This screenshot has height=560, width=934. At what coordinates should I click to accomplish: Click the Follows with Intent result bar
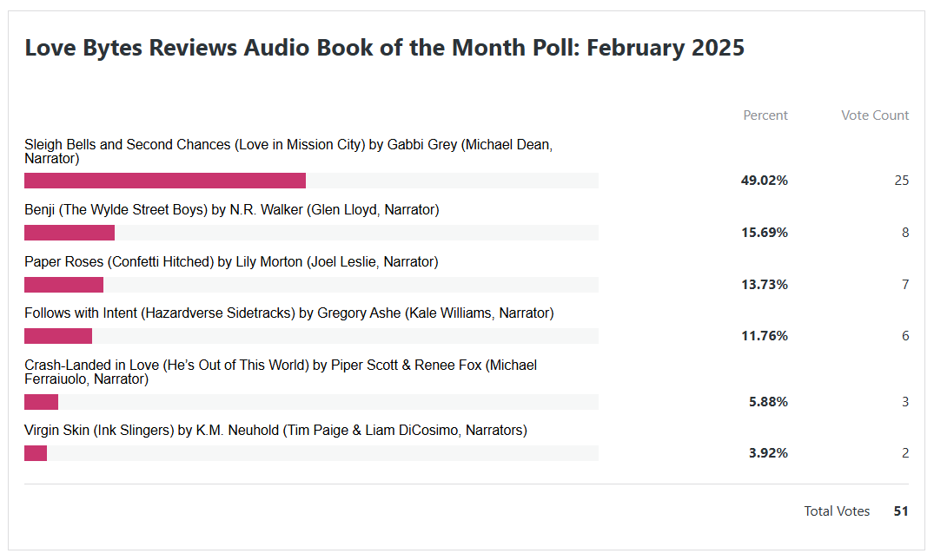pyautogui.click(x=58, y=336)
